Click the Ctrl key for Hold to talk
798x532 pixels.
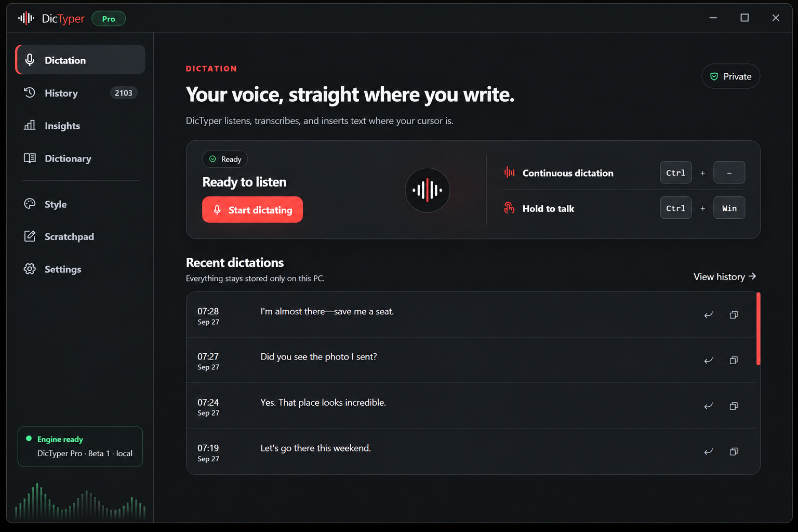coord(675,208)
